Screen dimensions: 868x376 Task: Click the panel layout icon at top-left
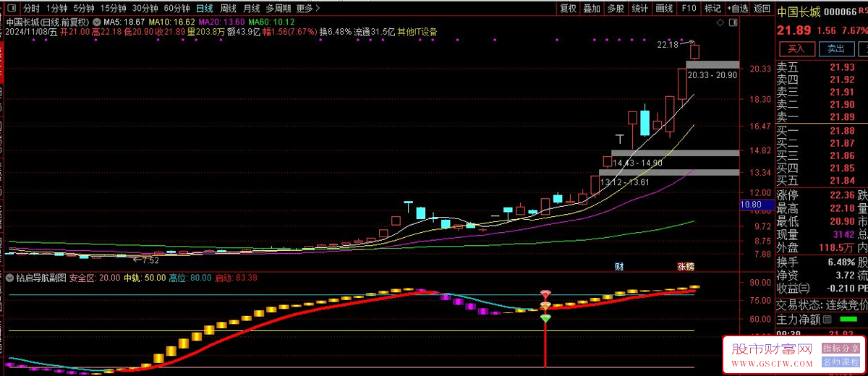[x=10, y=9]
